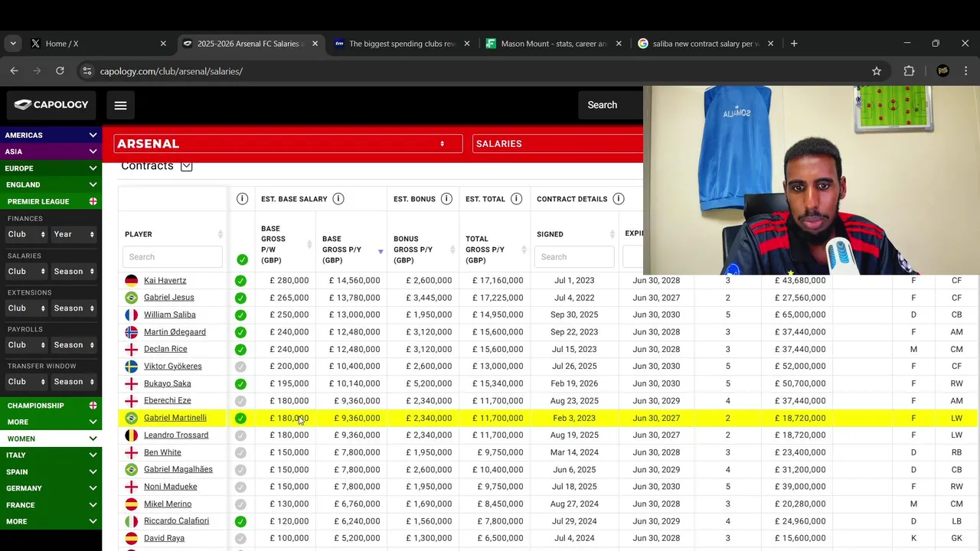Sort by Signed column arrows
Screen dimensions: 980x551
click(x=612, y=234)
